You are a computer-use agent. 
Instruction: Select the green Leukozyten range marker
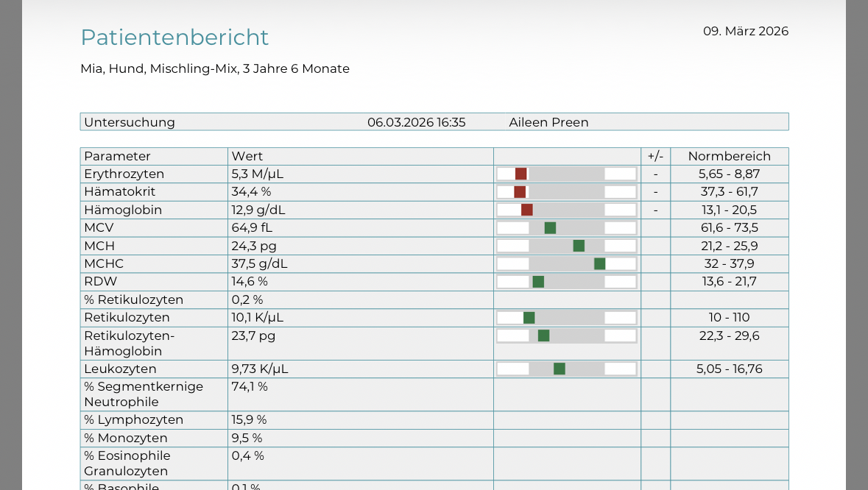click(560, 369)
